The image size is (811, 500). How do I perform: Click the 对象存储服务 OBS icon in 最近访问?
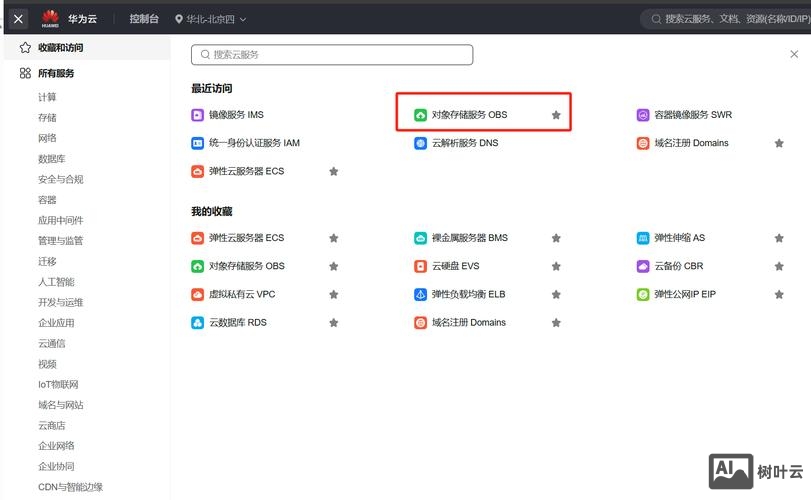coord(421,115)
